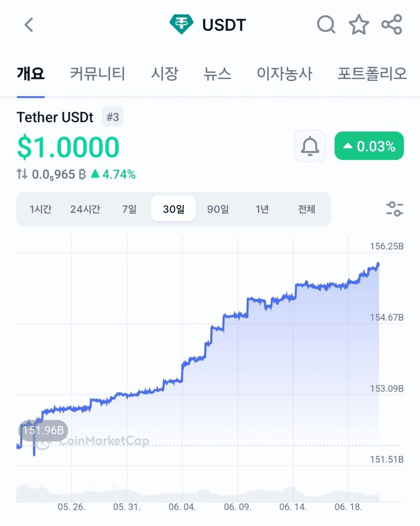The width and height of the screenshot is (420, 526).
Task: Tap the Tether logo icon
Action: [x=181, y=25]
